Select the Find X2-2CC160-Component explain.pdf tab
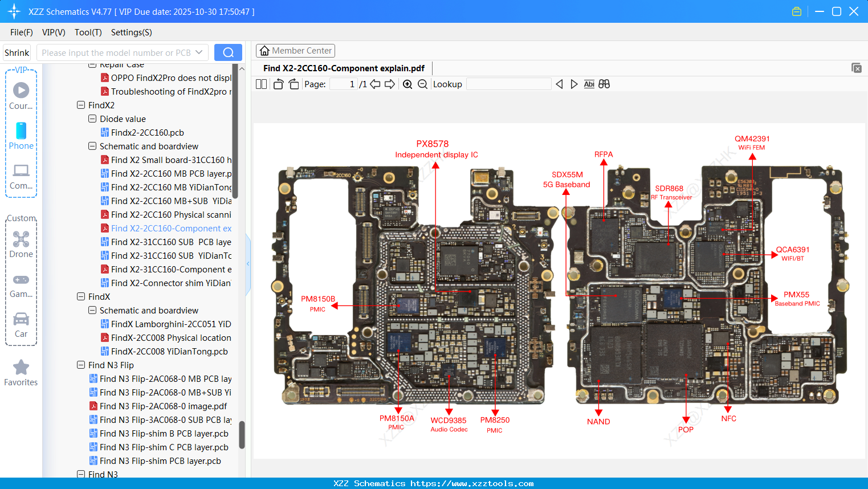 tap(344, 68)
